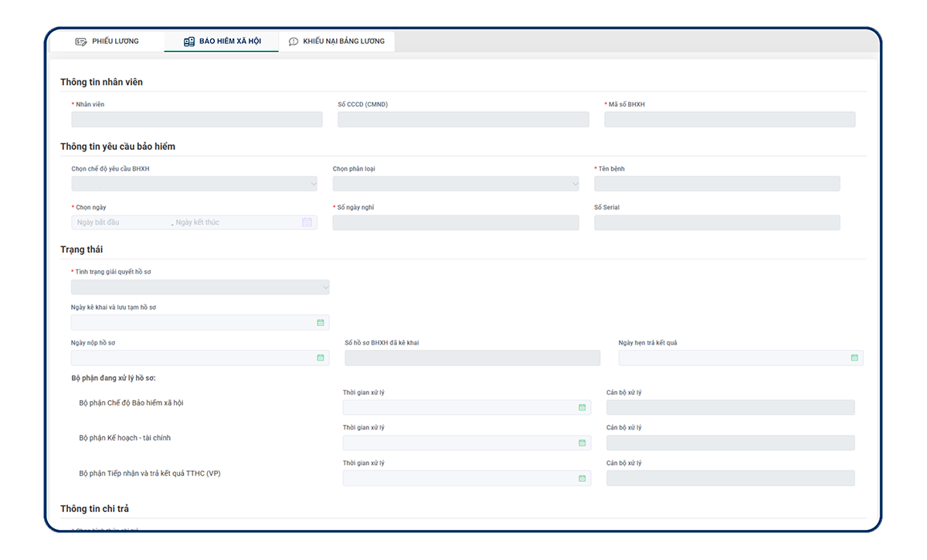Open Thời gian xử lý calendar for Chế độ Bảo hiểm xã hội
This screenshot has height=560, width=927.
coord(582,408)
